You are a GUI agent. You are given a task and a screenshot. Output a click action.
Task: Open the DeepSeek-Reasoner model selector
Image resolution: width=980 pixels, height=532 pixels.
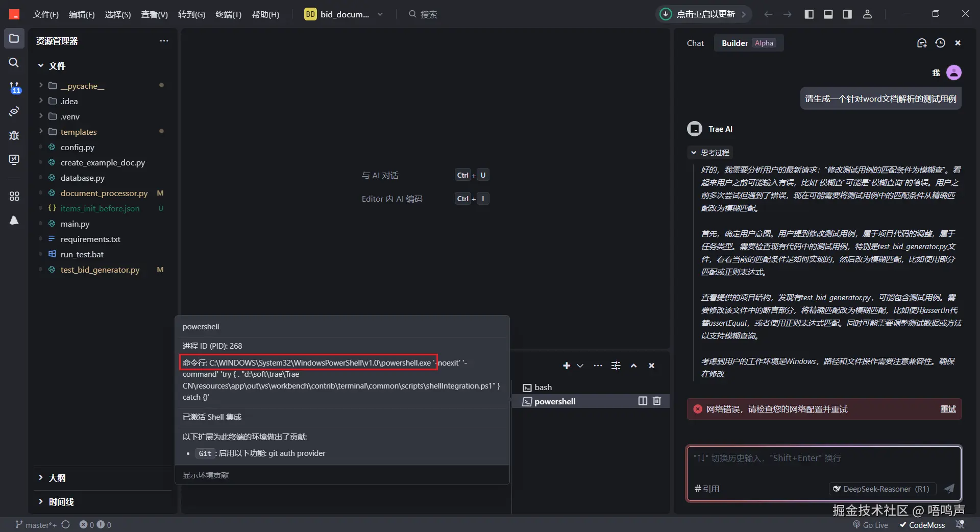[x=881, y=489]
